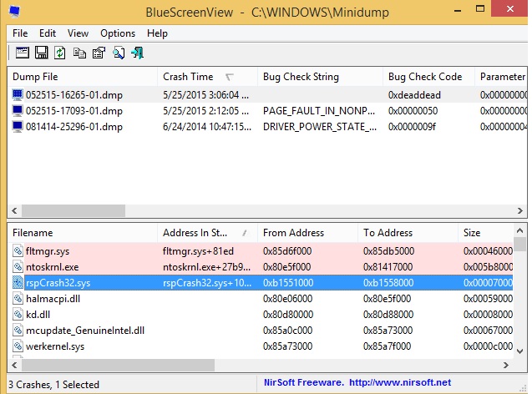Sort by Bug Check Code column

pos(428,77)
